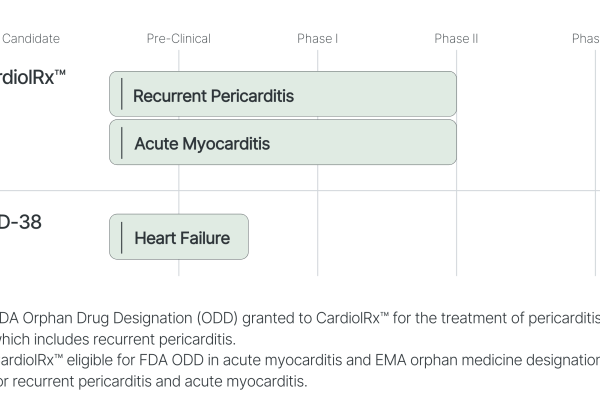Click accent line inside Acute Myocarditis bar
Viewport: 600px width, 400px height.
(x=122, y=142)
